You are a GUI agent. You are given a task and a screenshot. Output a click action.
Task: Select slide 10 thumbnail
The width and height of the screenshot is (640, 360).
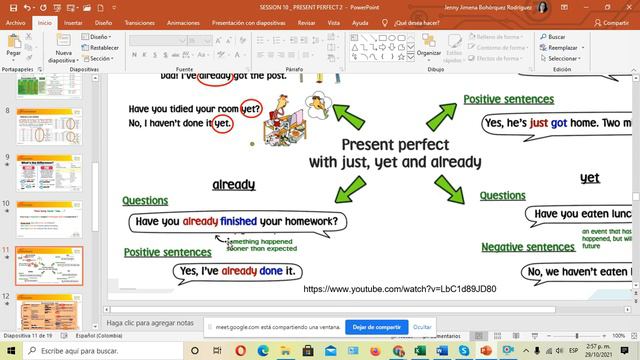point(49,219)
